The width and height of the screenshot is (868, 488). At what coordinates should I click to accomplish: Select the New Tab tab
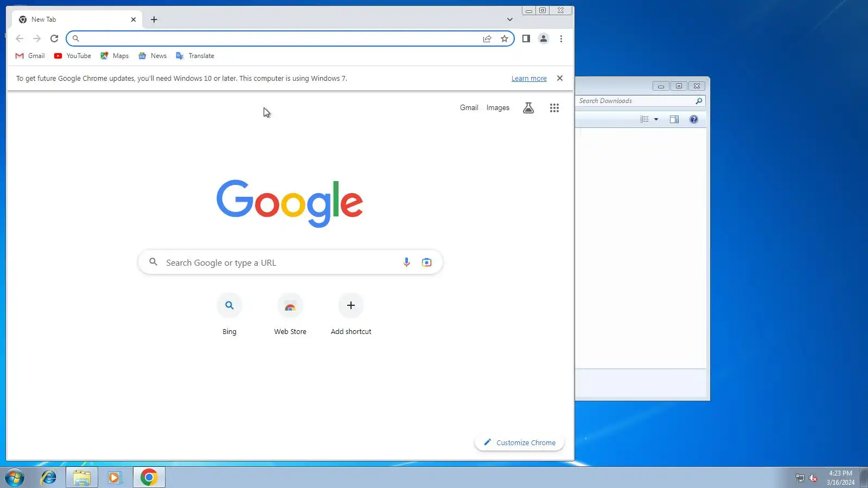(x=77, y=20)
